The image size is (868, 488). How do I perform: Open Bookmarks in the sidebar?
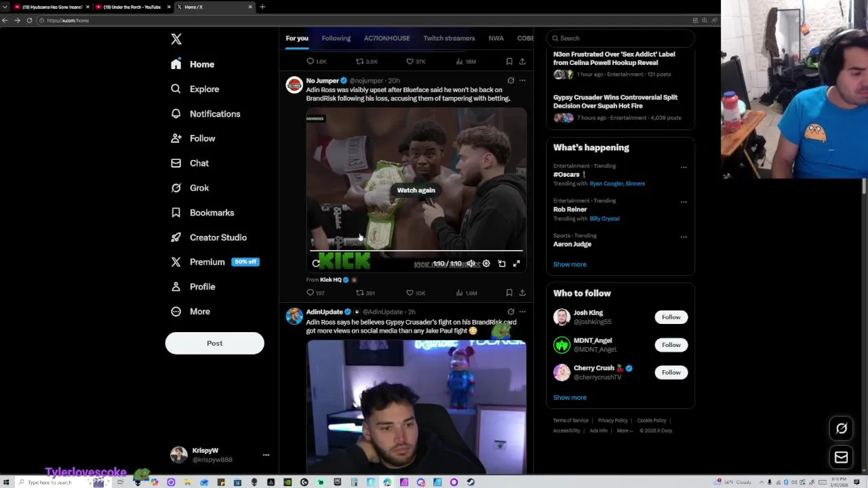pos(202,213)
